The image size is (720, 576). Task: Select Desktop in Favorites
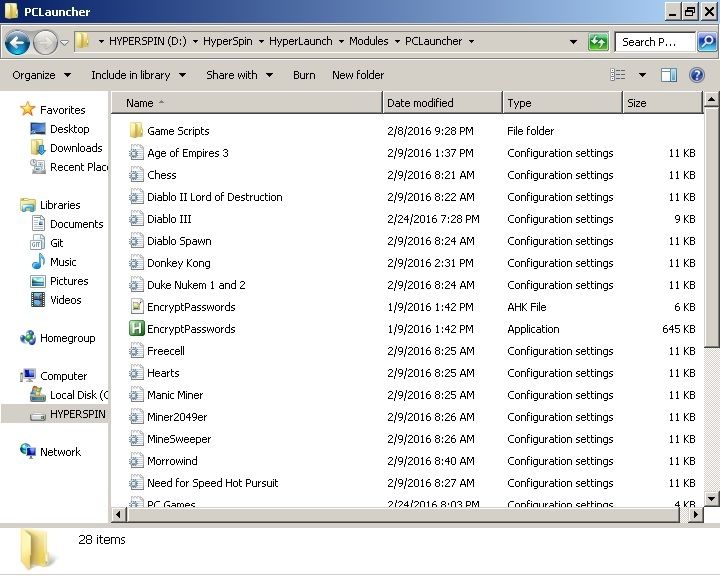tap(60, 129)
